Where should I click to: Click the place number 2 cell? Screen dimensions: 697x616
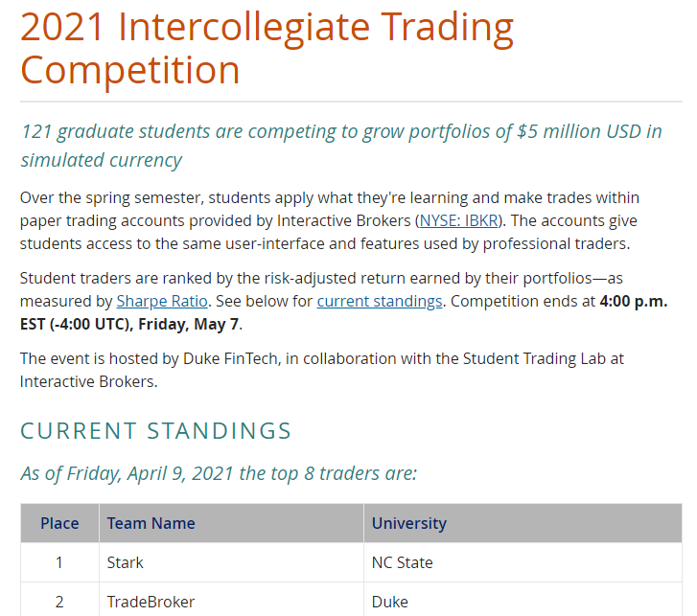click(x=59, y=601)
